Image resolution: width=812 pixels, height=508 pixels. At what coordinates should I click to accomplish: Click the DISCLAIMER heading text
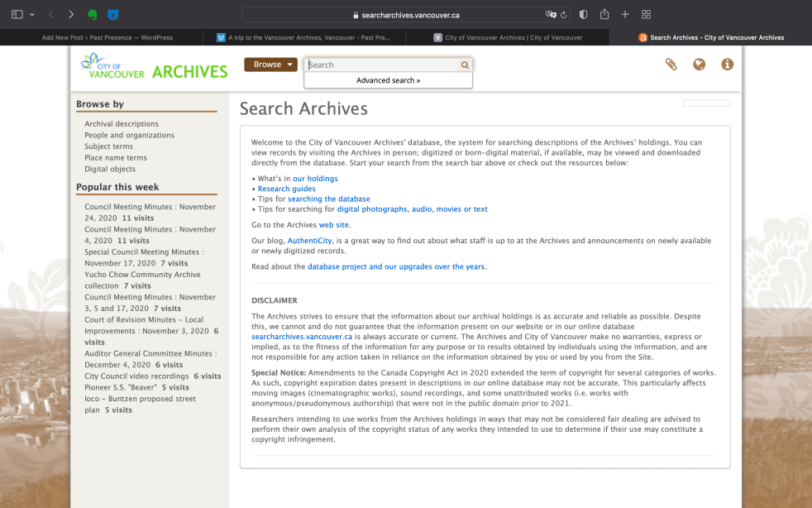tap(275, 300)
